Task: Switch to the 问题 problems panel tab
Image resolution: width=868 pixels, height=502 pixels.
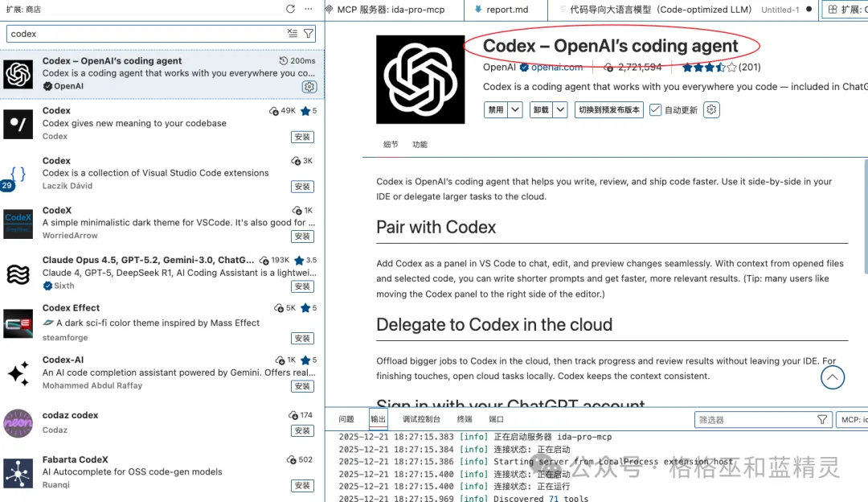Action: pyautogui.click(x=346, y=419)
